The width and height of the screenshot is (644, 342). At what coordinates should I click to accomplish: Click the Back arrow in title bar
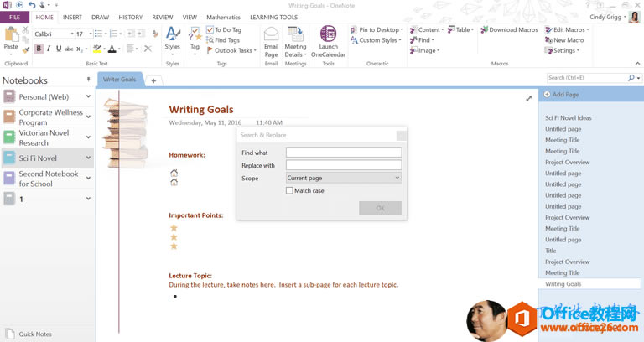click(x=19, y=5)
